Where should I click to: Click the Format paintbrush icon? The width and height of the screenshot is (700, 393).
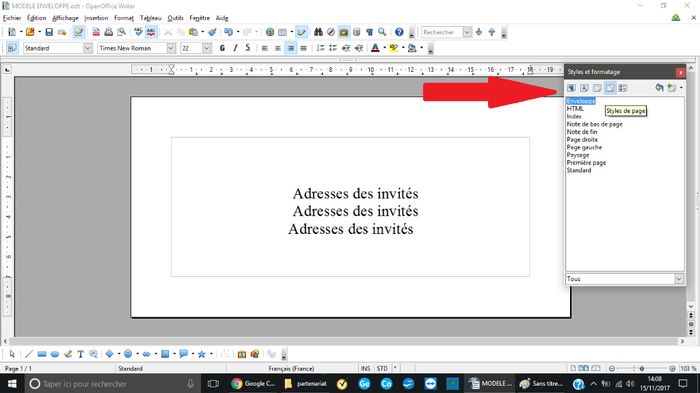tap(212, 32)
